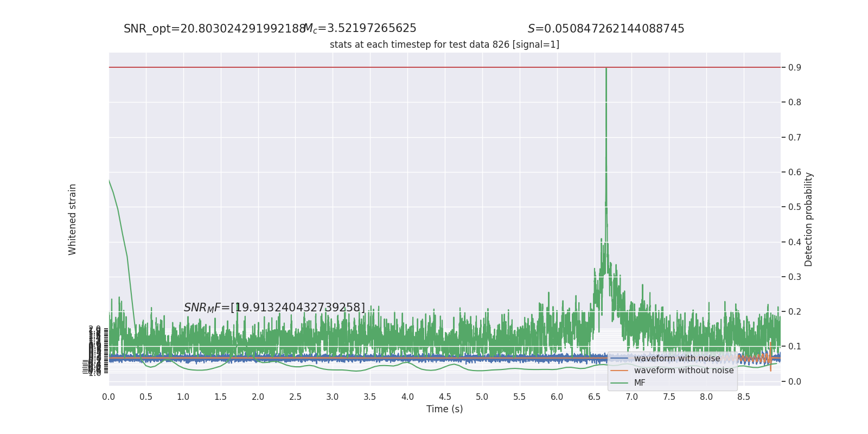The width and height of the screenshot is (868, 434).
Task: Click x-axis tick label 4.5
Action: pyautogui.click(x=445, y=397)
